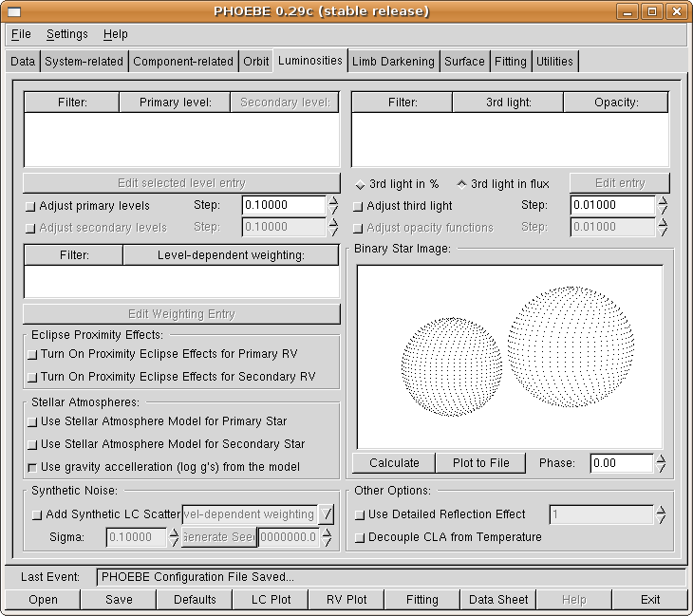The width and height of the screenshot is (693, 616).
Task: Open the LC Plot window
Action: tap(271, 600)
